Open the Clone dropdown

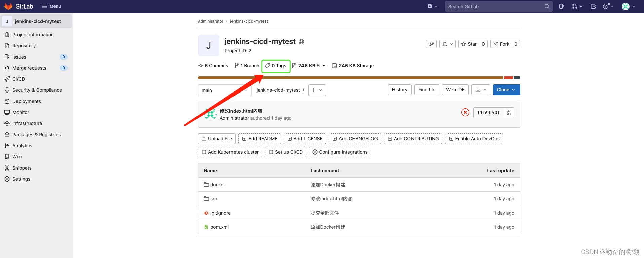[x=506, y=90]
